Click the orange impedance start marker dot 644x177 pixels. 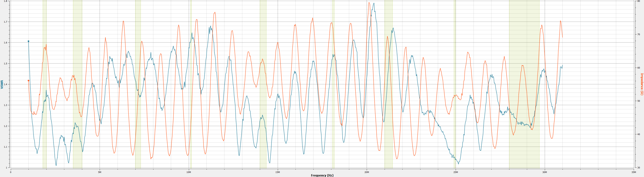[x=28, y=81]
